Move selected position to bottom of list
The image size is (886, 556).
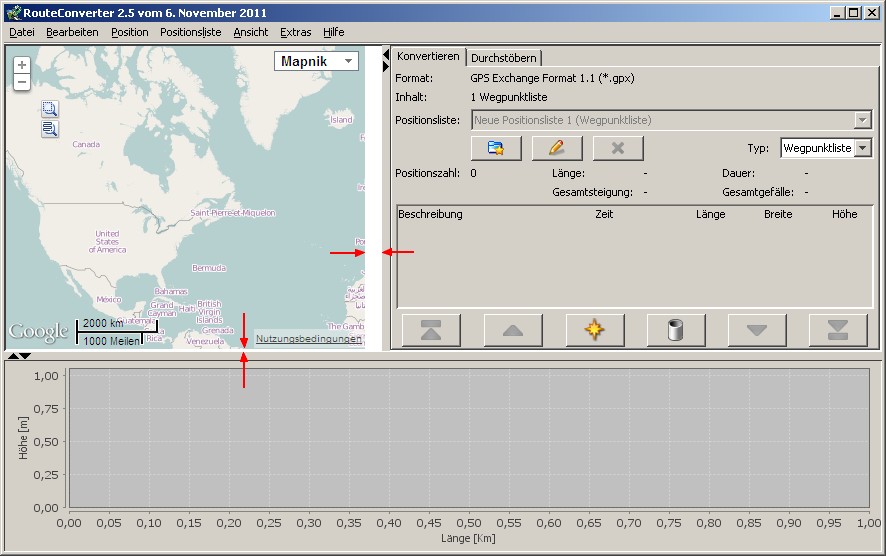[838, 329]
